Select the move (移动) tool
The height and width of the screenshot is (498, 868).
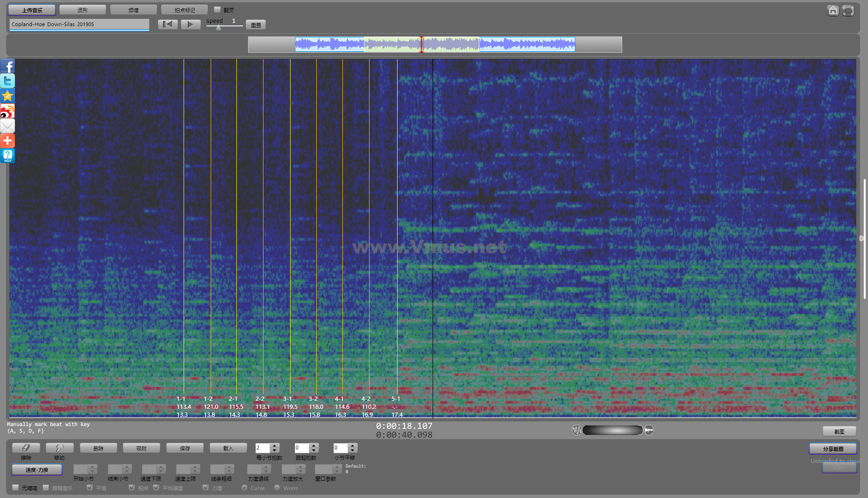(x=59, y=448)
